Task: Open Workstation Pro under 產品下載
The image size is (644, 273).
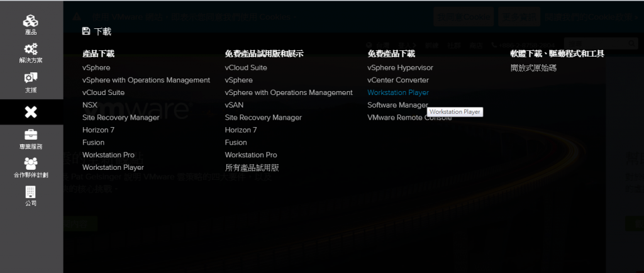Action: 108,155
